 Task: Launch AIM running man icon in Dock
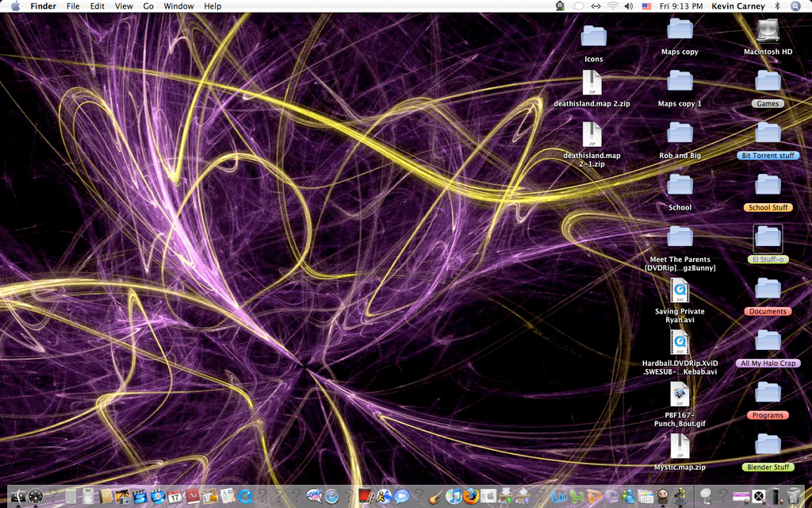[385, 496]
